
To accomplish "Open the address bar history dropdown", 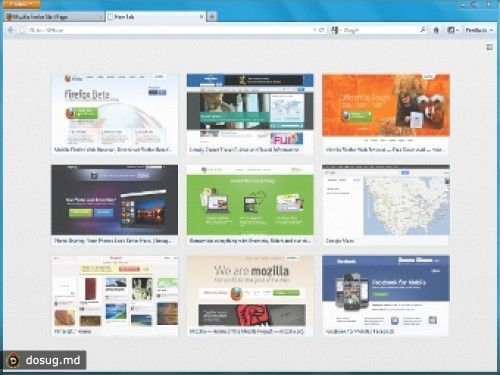I will [x=315, y=30].
